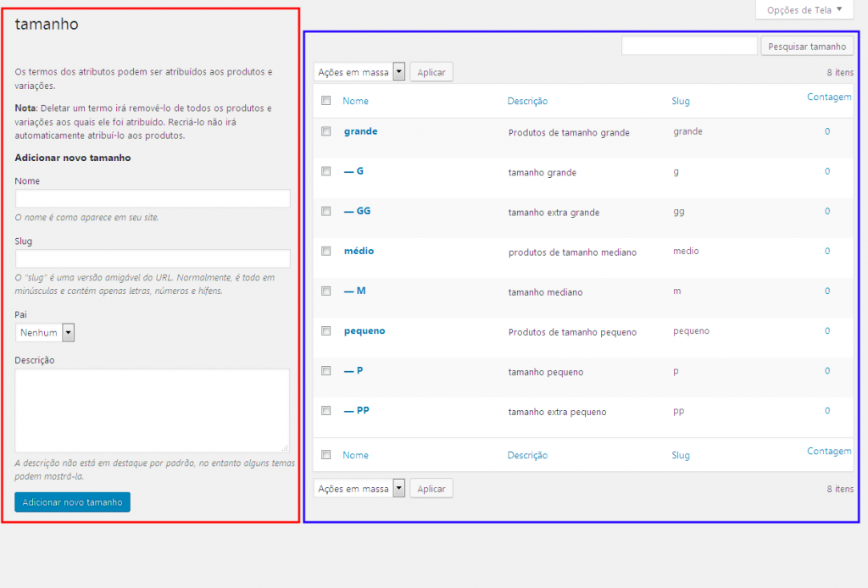Open the "Pai" parent selector
Image resolution: width=868 pixels, height=588 pixels.
click(x=44, y=332)
